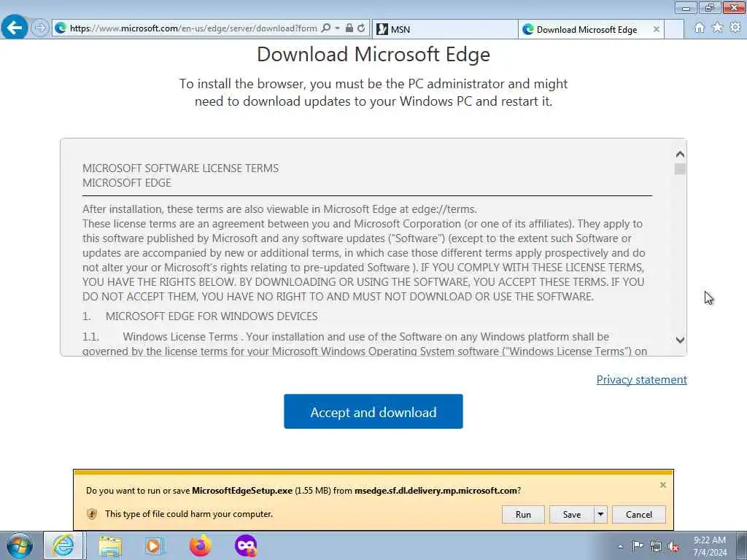The height and width of the screenshot is (560, 747).
Task: Click the MICROSOFT EDGE FOR WINDOWS DEVICES heading
Action: click(212, 316)
